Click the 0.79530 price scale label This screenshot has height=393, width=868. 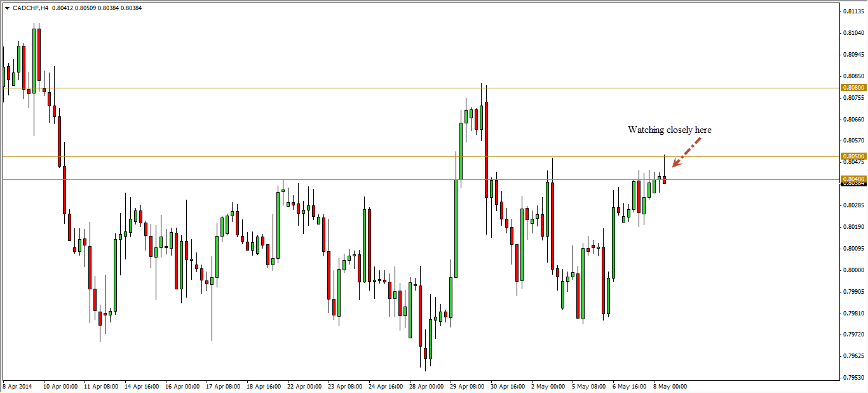tap(854, 378)
